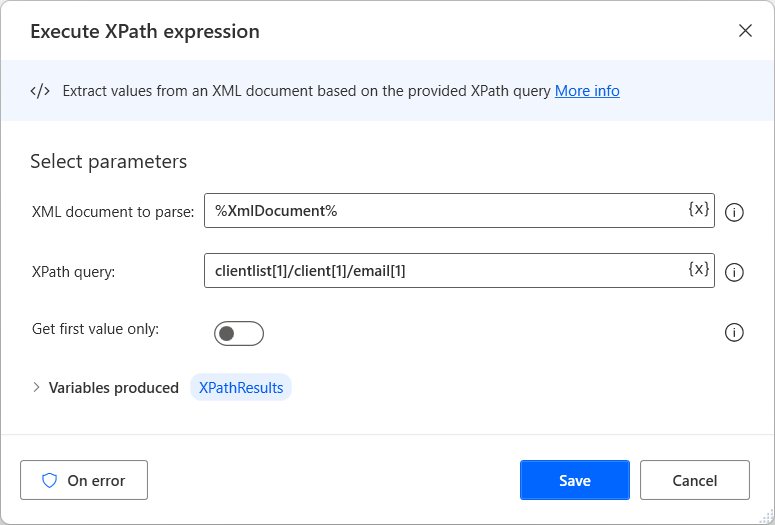Toggle Get first value only switch

click(x=239, y=334)
